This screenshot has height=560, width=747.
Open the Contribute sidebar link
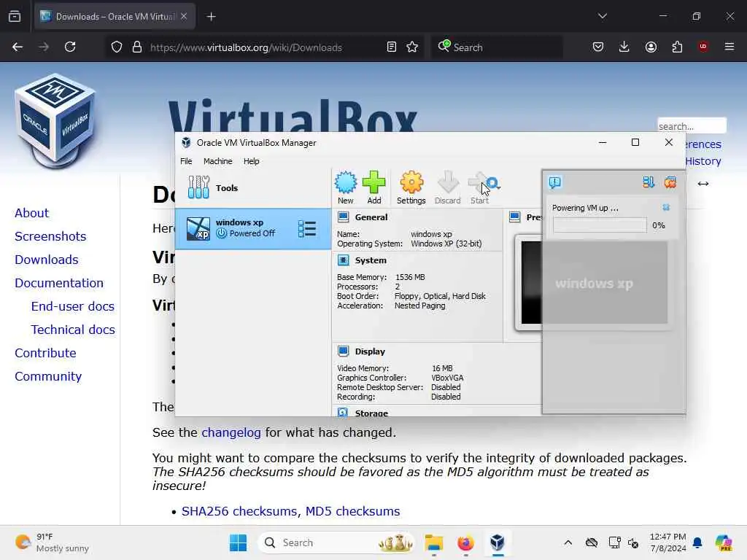tap(46, 353)
